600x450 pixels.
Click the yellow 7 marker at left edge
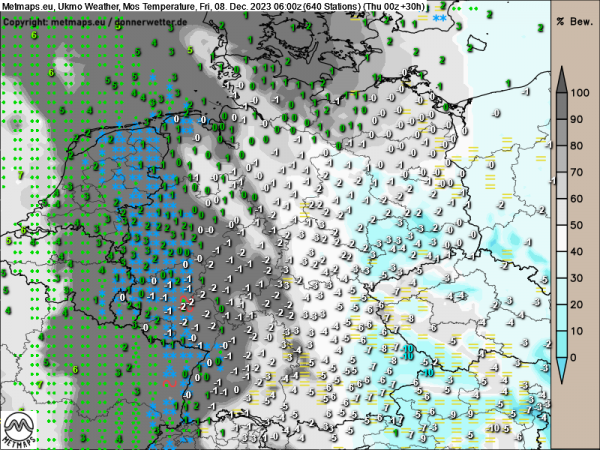pyautogui.click(x=21, y=174)
